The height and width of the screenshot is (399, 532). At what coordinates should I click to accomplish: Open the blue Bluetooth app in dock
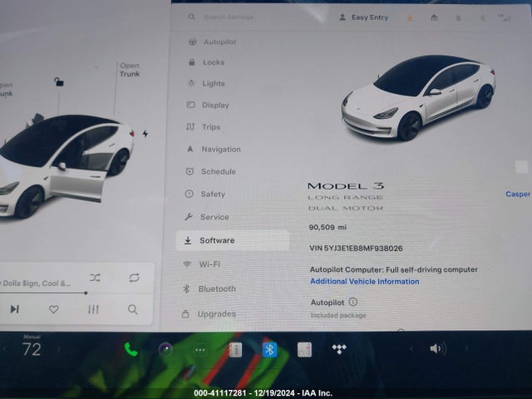coord(269,350)
